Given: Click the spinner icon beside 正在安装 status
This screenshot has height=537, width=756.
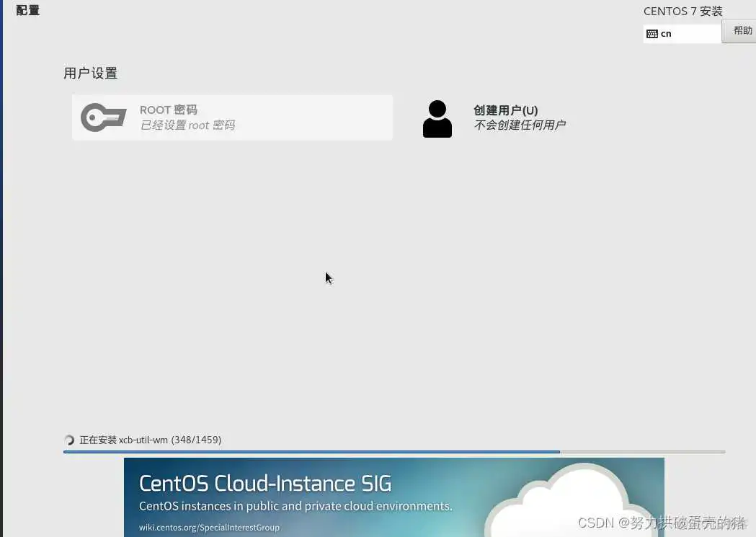Looking at the screenshot, I should pyautogui.click(x=68, y=440).
